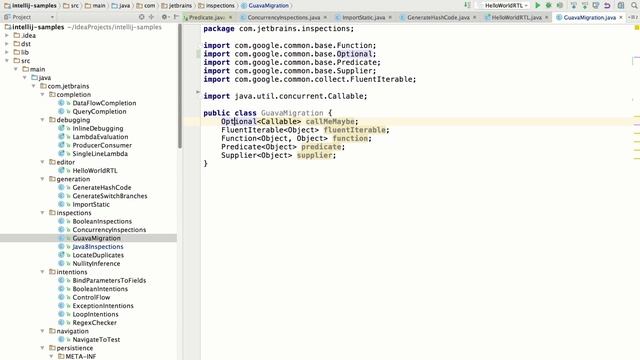
Task: Open Project panel settings gear
Action: click(164, 17)
